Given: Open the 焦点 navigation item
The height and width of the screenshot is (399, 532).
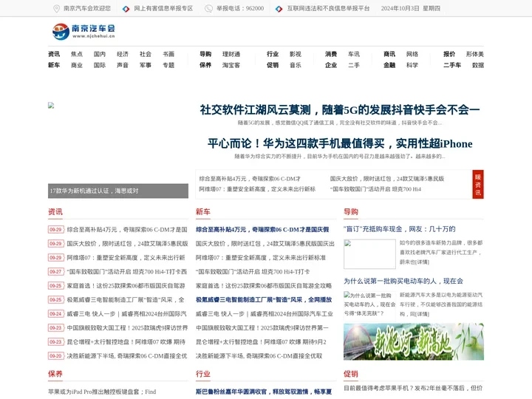Looking at the screenshot, I should click(x=77, y=54).
